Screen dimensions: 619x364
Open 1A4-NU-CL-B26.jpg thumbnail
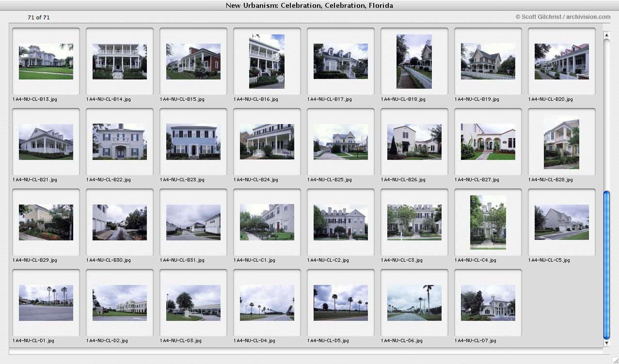click(x=414, y=142)
